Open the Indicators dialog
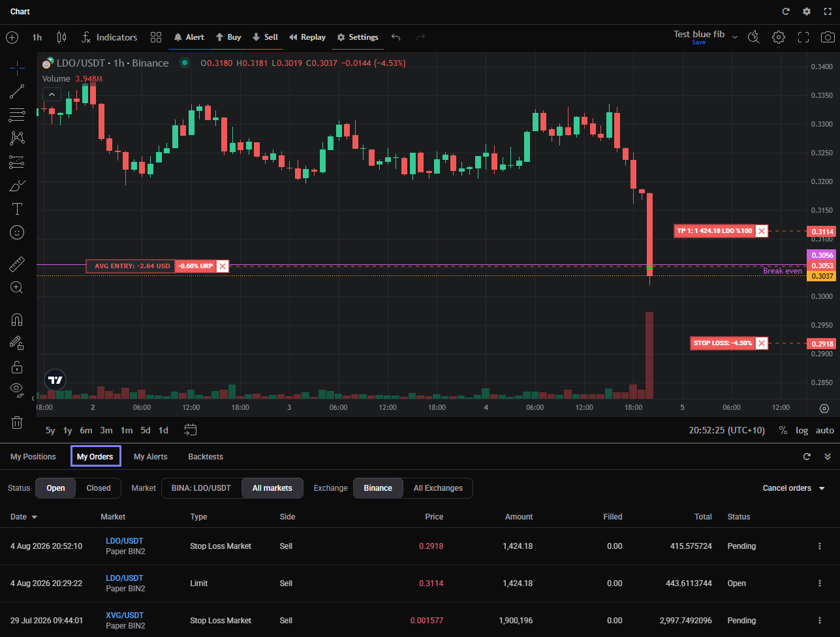This screenshot has height=637, width=840. 109,37
